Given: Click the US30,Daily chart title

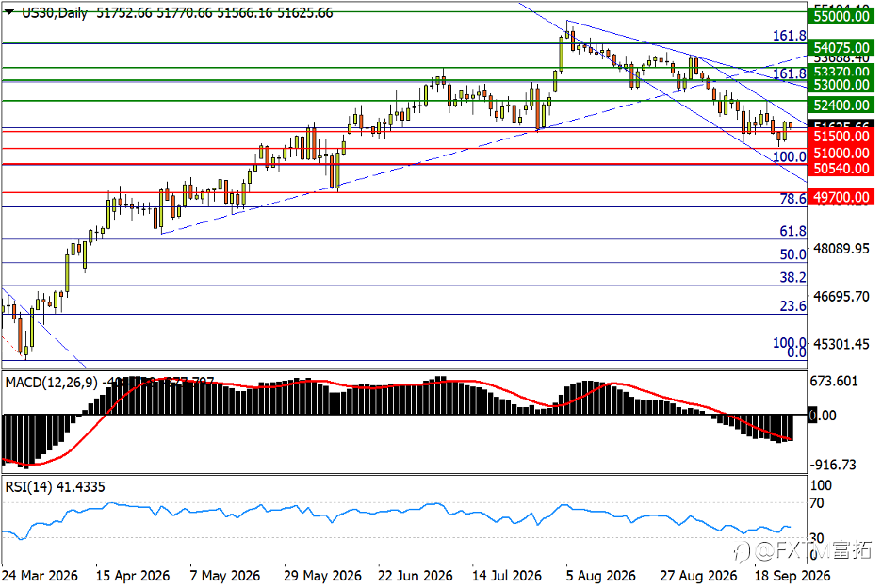Looking at the screenshot, I should coord(55,12).
